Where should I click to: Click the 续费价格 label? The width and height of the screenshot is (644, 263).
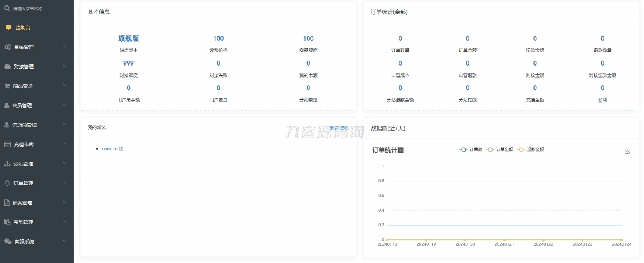tap(219, 51)
